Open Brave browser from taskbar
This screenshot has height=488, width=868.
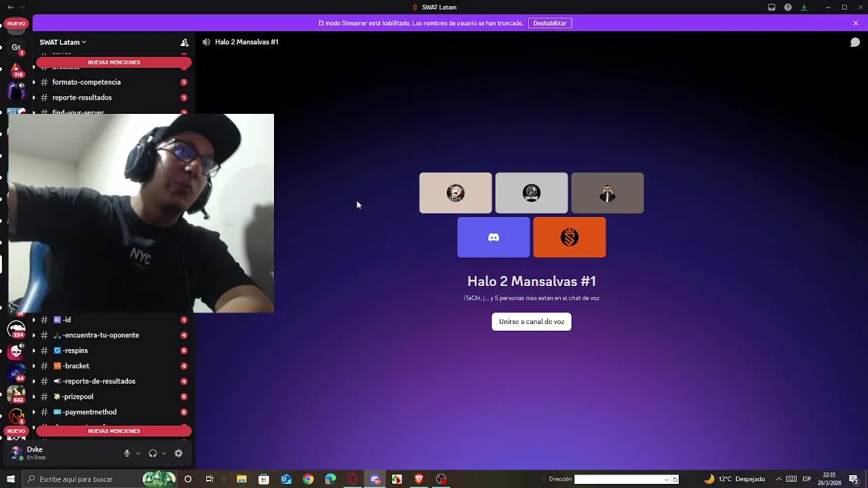coord(419,479)
